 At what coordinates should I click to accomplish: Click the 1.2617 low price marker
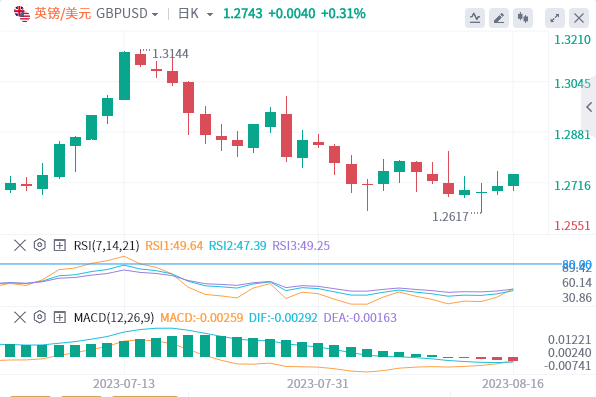pos(450,217)
